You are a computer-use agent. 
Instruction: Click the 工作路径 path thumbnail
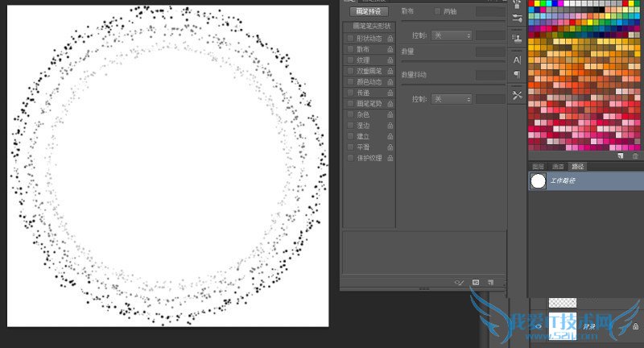click(538, 180)
